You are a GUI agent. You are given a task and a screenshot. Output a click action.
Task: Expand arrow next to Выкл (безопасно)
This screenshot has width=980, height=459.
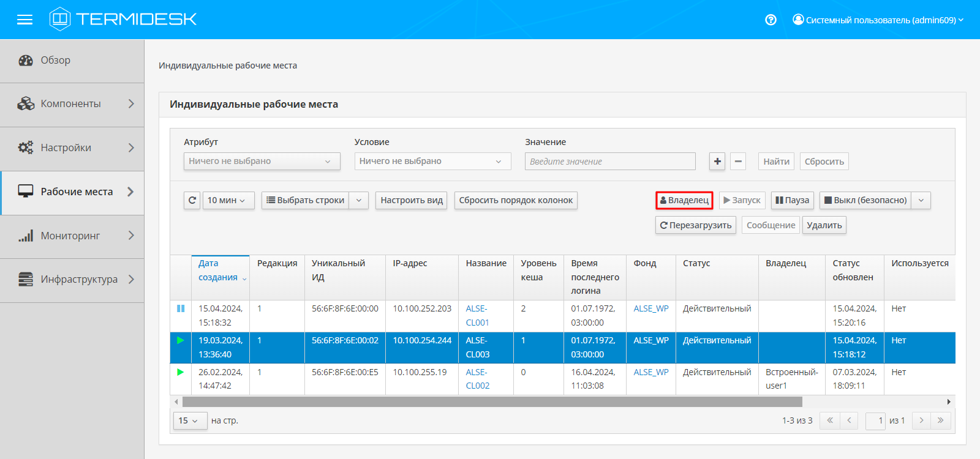pos(921,200)
